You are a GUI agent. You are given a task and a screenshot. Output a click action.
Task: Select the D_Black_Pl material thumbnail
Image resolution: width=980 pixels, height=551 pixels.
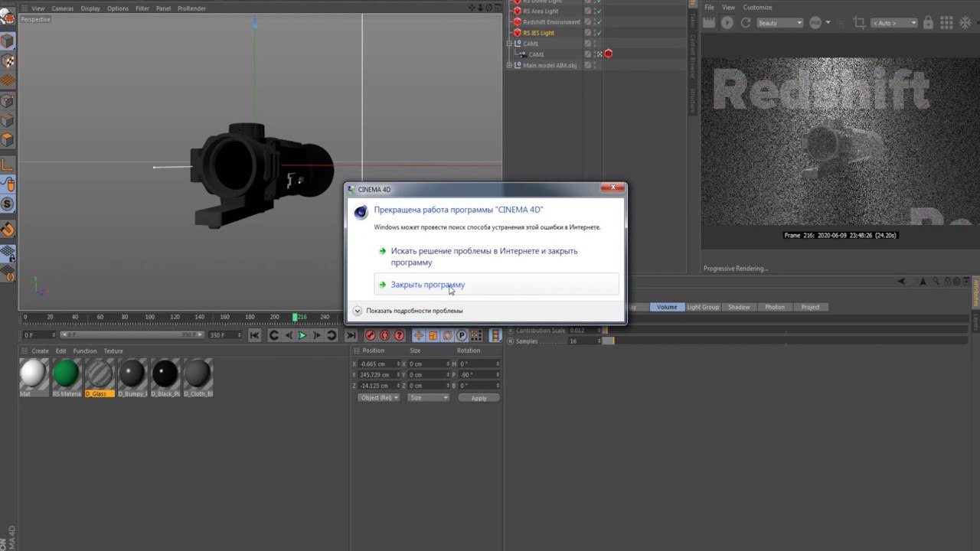tap(165, 378)
